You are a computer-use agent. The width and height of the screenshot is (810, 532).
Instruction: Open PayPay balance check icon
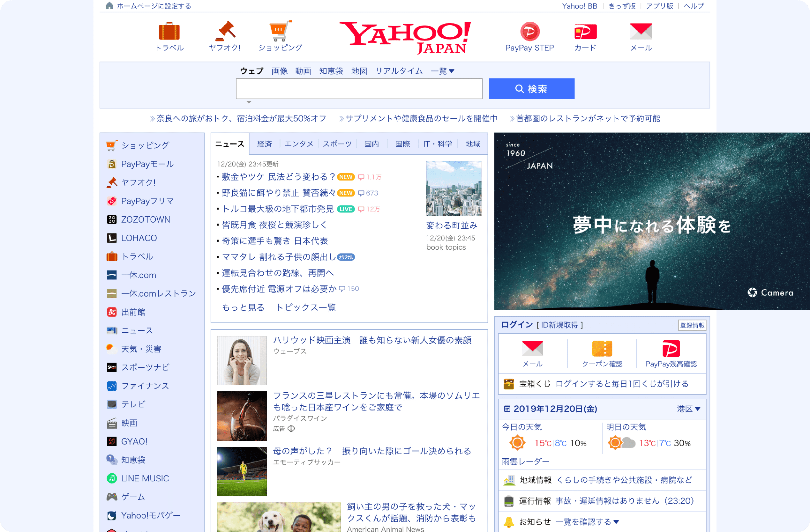[x=671, y=349]
